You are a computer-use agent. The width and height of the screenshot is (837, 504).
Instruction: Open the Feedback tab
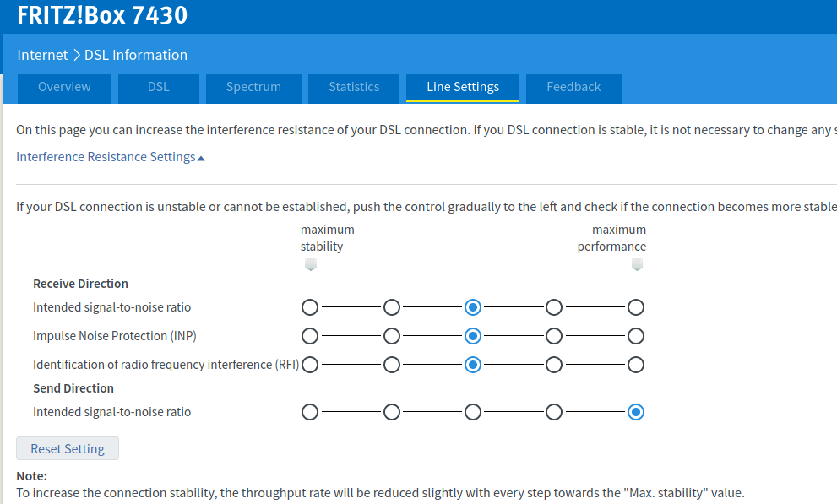pos(573,87)
